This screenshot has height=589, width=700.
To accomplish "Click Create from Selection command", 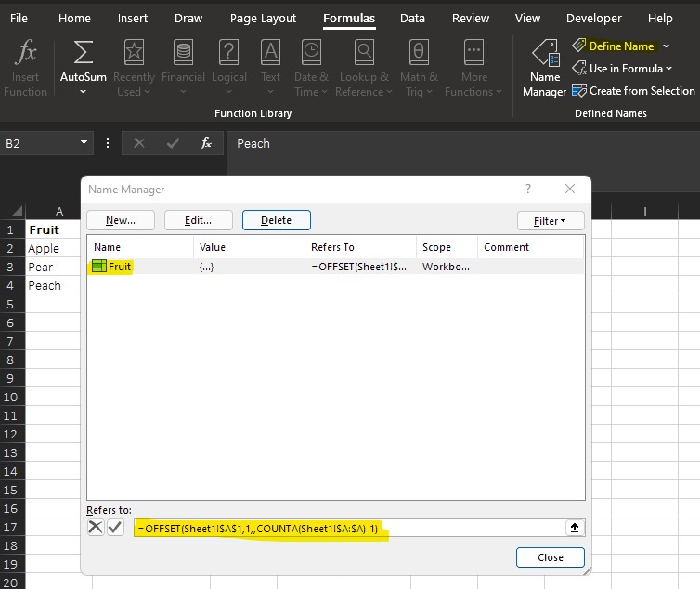I will coord(633,91).
